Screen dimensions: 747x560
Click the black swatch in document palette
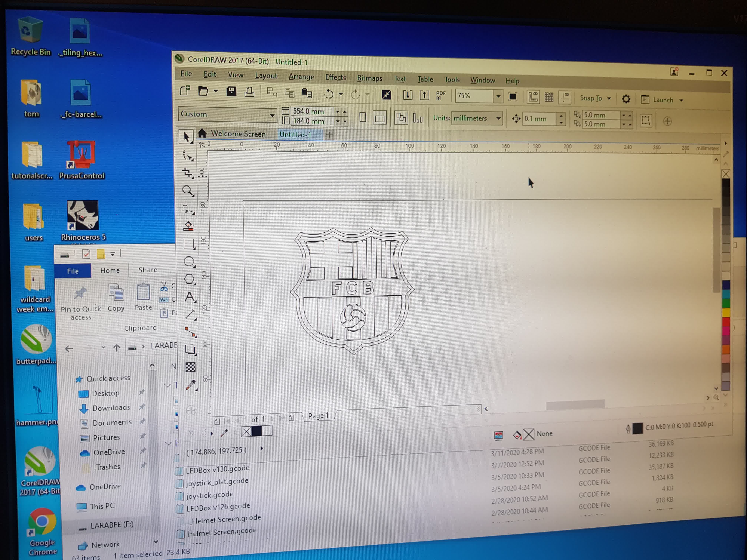(257, 431)
